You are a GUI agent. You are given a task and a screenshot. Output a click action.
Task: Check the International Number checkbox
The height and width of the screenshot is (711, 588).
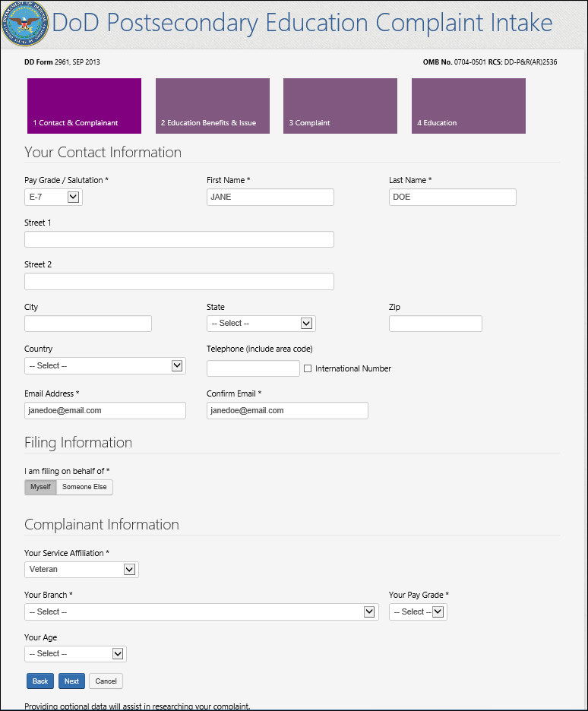(x=308, y=368)
